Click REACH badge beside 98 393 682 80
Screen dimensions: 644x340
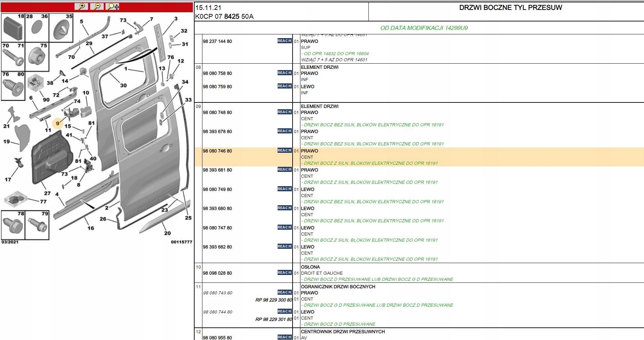point(284,246)
